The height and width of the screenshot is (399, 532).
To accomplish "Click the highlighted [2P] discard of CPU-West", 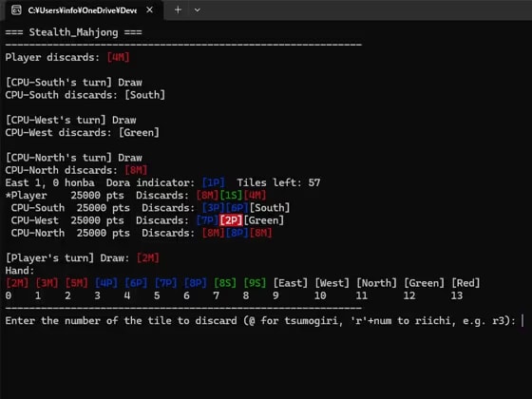I will tap(231, 220).
